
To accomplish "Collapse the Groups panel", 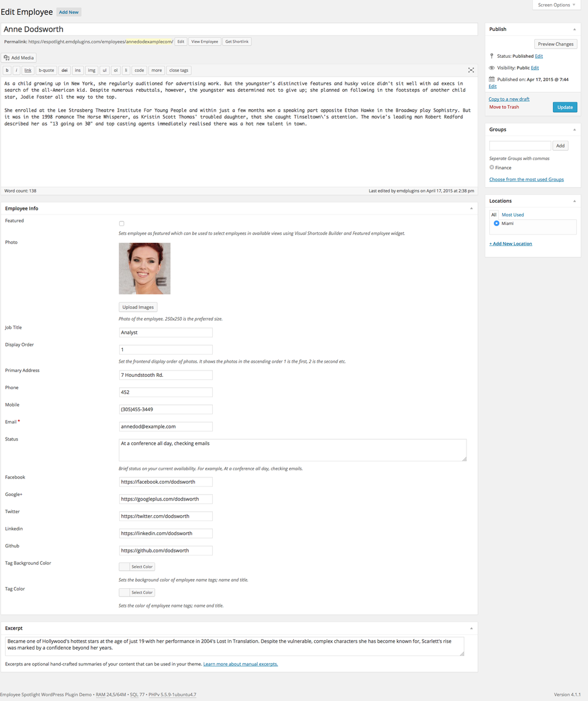I will (574, 130).
